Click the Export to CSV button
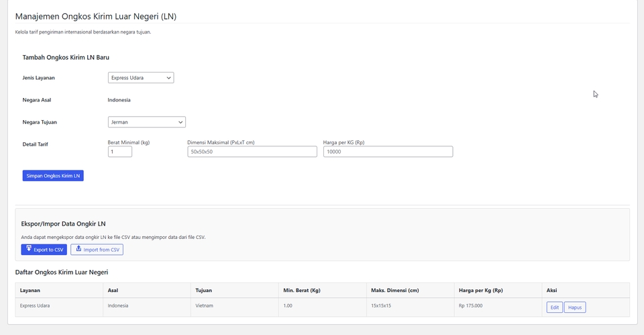This screenshot has width=644, height=335. [44, 250]
